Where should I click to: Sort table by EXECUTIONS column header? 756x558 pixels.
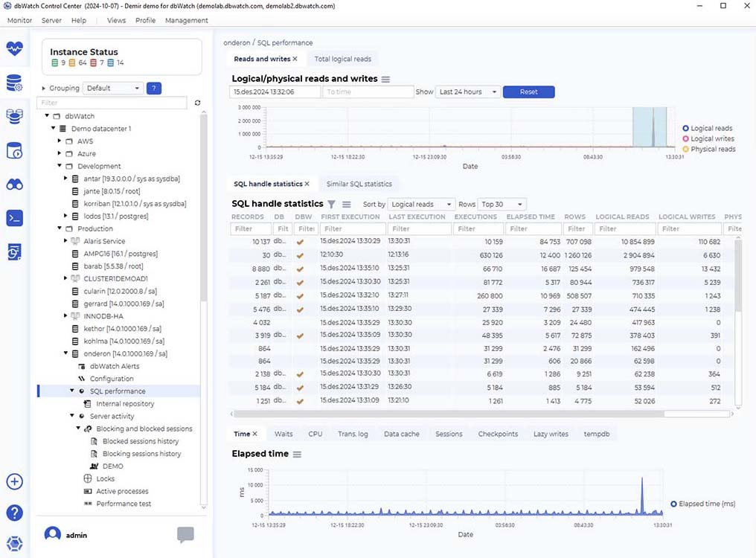point(475,217)
